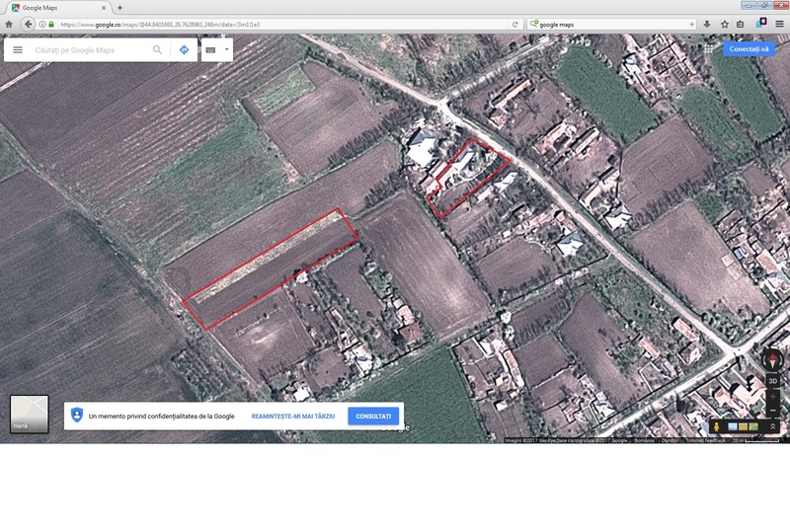The height and width of the screenshot is (532, 790).
Task: Open a new browser tab
Action: pyautogui.click(x=119, y=8)
